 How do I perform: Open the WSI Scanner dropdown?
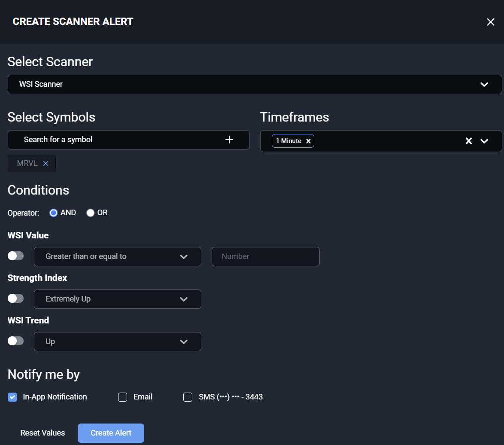coord(255,84)
